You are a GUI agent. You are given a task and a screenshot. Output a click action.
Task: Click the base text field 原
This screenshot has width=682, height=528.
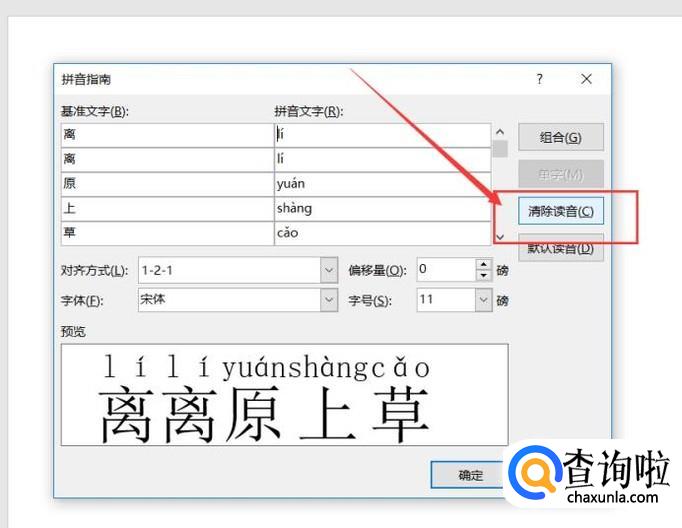167,184
